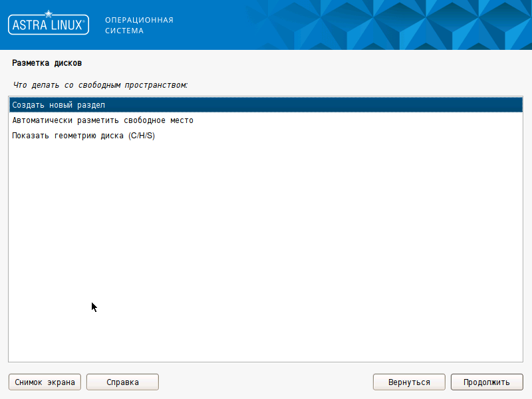This screenshot has height=399, width=532.
Task: Take a screenshot with 'Снимок экрана'
Action: [x=45, y=382]
